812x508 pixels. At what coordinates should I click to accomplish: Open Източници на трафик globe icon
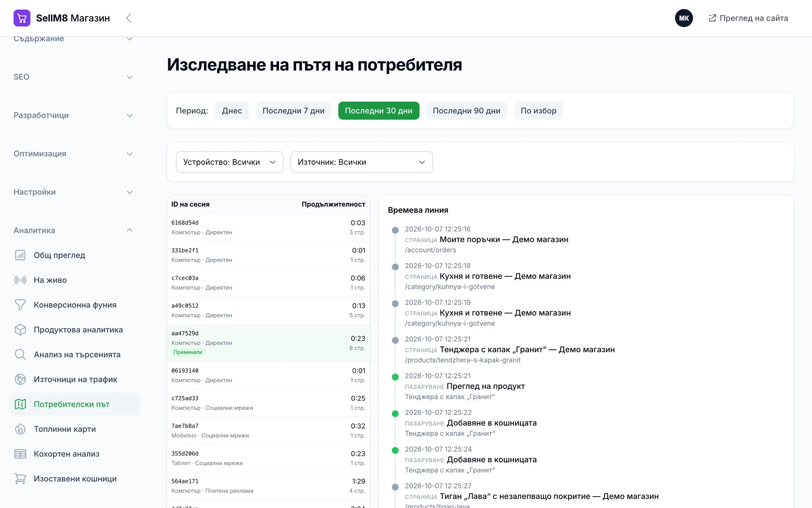[20, 379]
